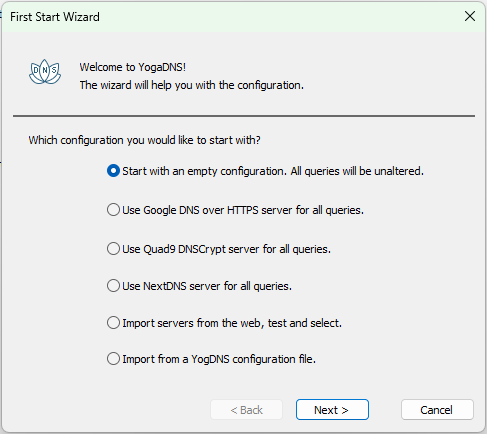487x434 pixels.
Task: Click the YogaDNS lotus logo icon
Action: tap(45, 71)
